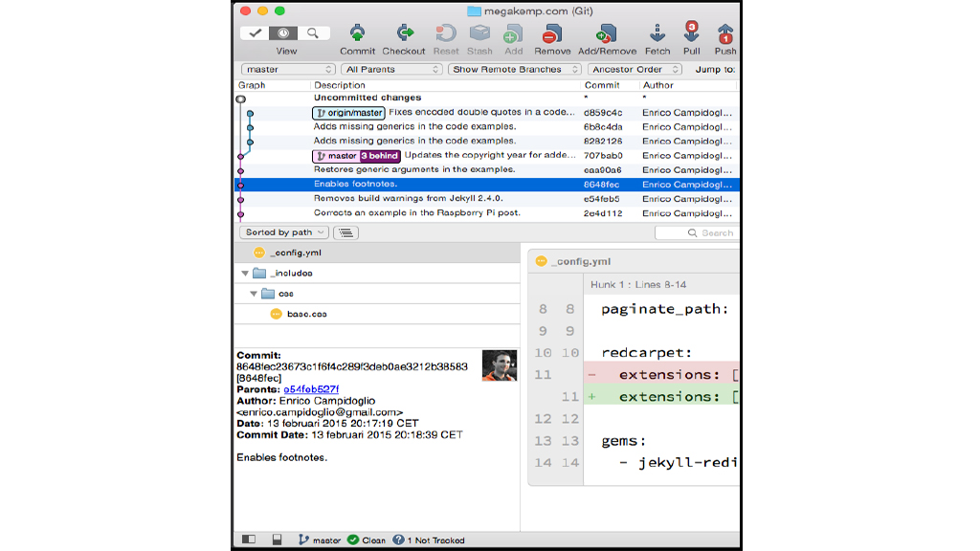The height and width of the screenshot is (551, 980).
Task: Click the Remove toolbar icon
Action: pos(552,33)
